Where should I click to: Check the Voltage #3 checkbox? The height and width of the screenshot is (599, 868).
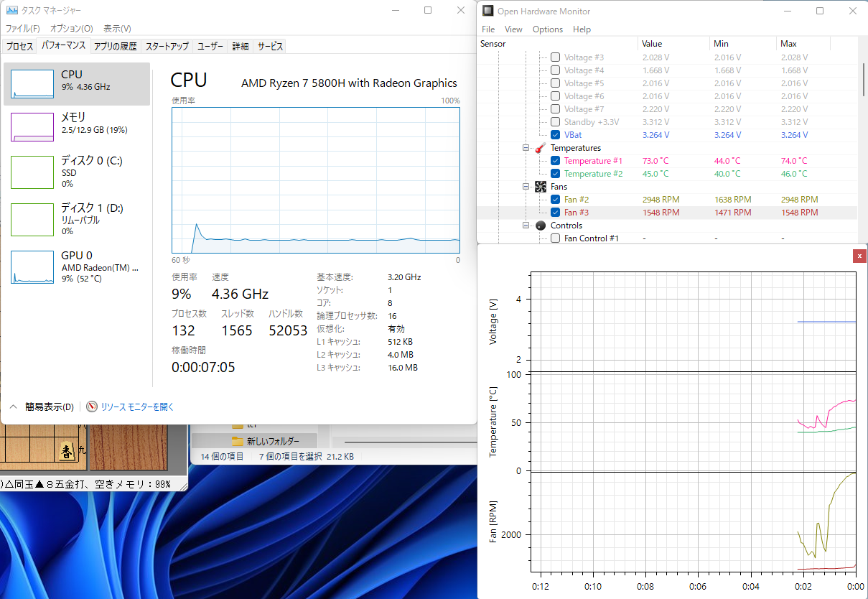[555, 57]
